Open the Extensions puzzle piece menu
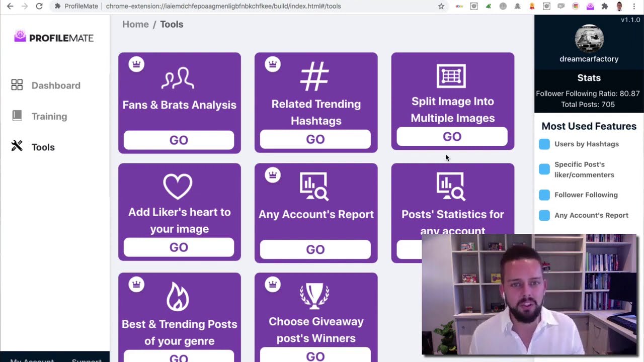644x362 pixels. coord(605,6)
